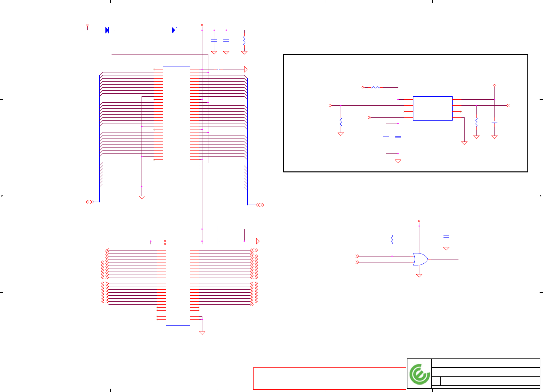Select the resistor to ground ending the top rail

coord(244,41)
